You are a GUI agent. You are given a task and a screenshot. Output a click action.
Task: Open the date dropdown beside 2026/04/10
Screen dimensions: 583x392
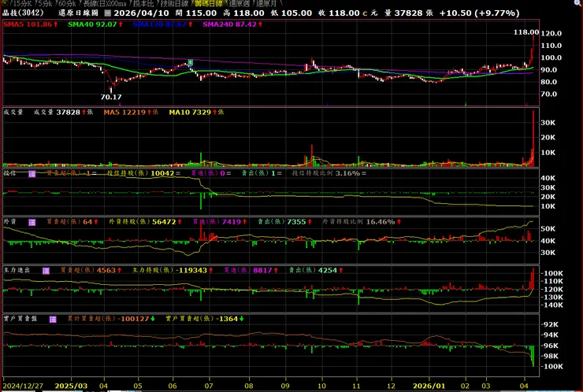108,13
